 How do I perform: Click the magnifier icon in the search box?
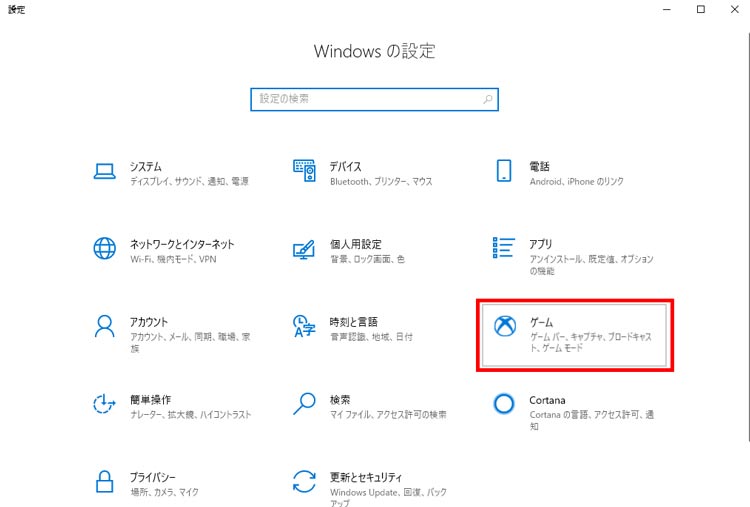[x=487, y=99]
